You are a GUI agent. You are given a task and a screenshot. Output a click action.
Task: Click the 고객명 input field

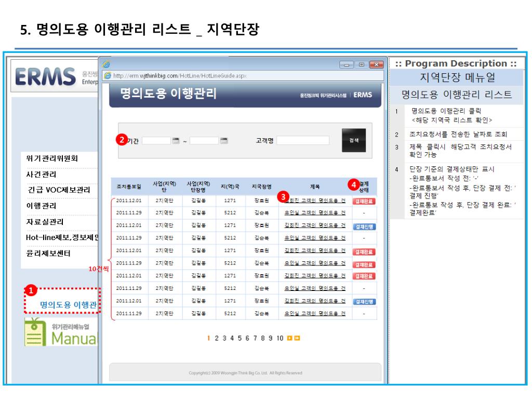[x=303, y=140]
